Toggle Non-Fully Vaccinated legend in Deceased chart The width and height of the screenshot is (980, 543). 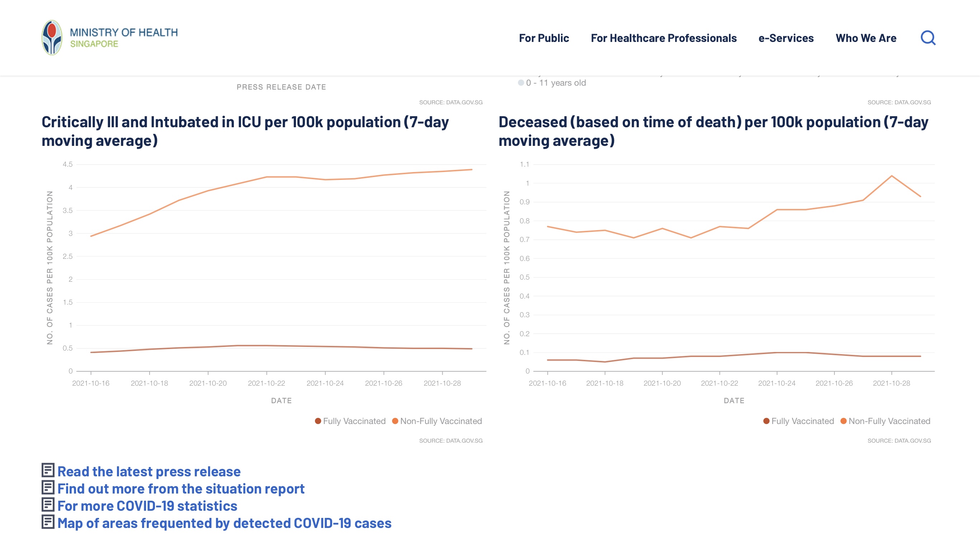885,421
